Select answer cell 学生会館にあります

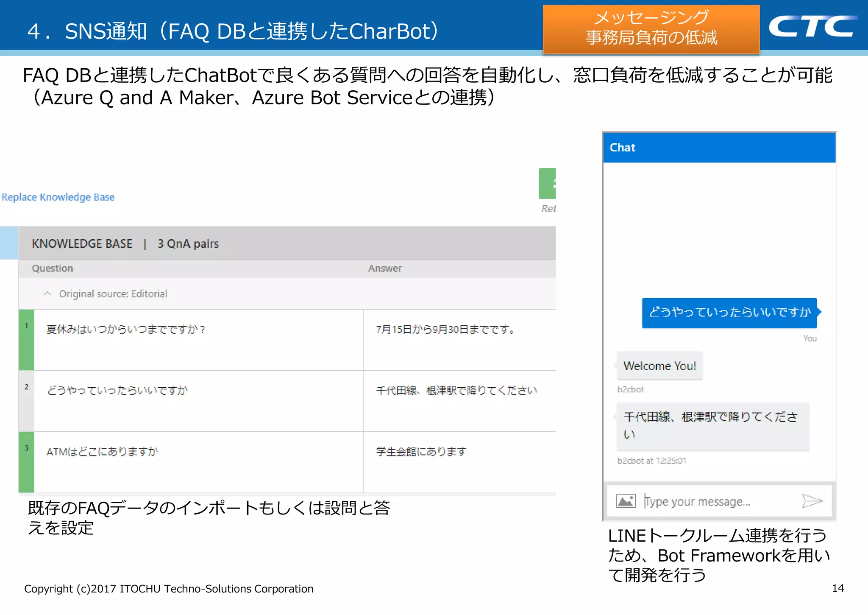coord(460,462)
